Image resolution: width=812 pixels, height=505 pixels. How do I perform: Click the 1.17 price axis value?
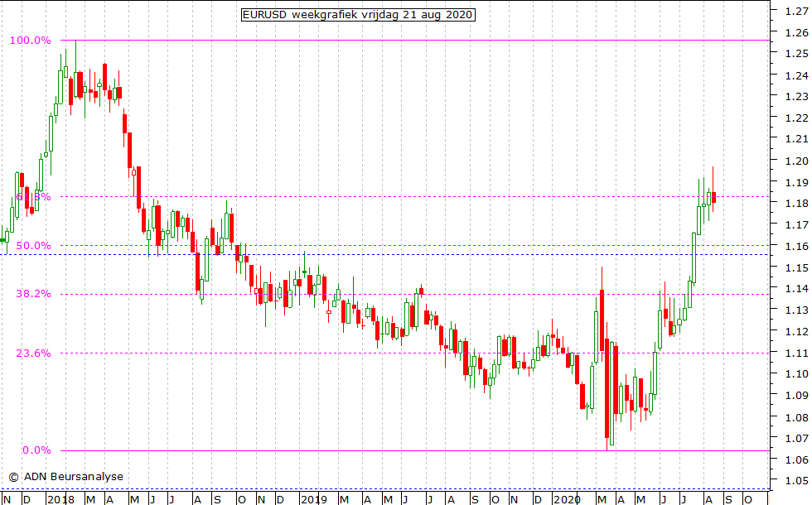[796, 225]
